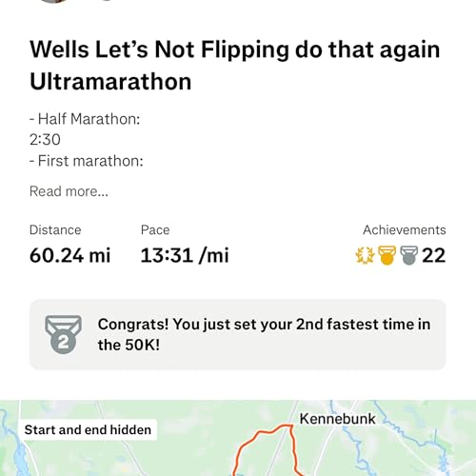
Task: Click the second-place medal icon in banner
Action: point(63,334)
